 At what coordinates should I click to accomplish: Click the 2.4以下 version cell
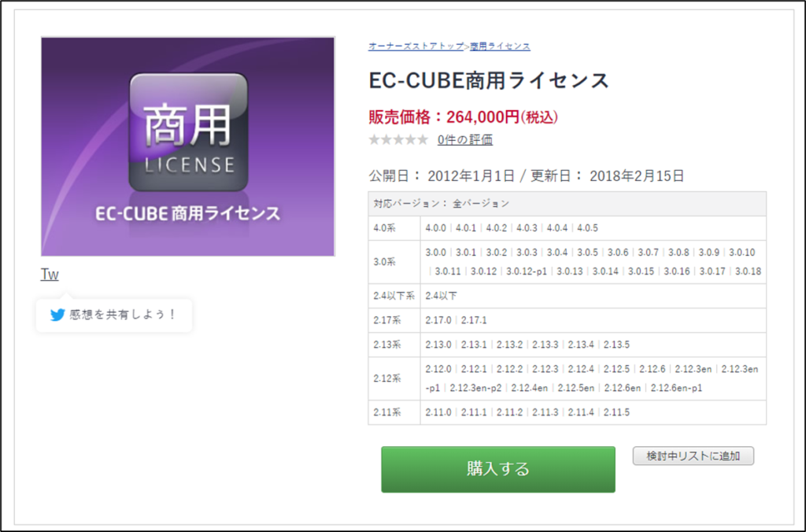pos(441,296)
